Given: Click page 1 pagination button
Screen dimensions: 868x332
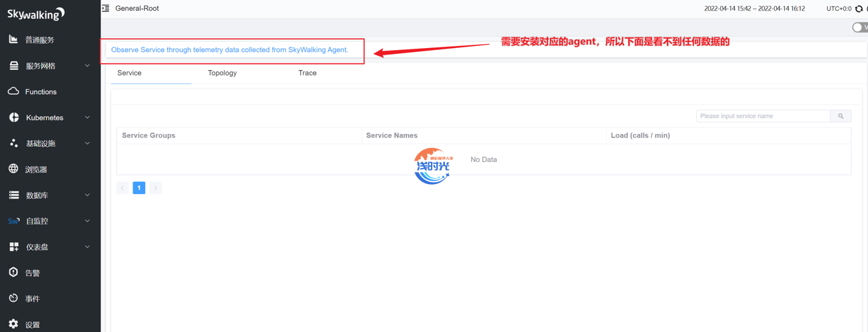Looking at the screenshot, I should pos(139,188).
